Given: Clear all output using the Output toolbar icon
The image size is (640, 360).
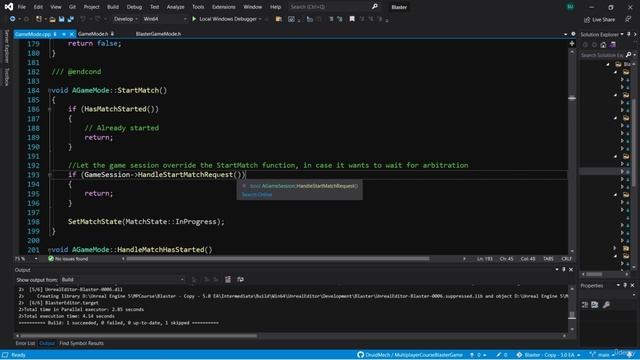Looking at the screenshot, I should click(228, 280).
